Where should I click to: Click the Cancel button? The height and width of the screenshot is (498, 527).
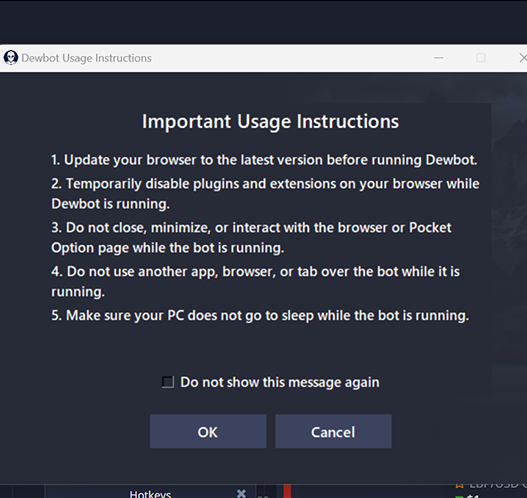333,431
